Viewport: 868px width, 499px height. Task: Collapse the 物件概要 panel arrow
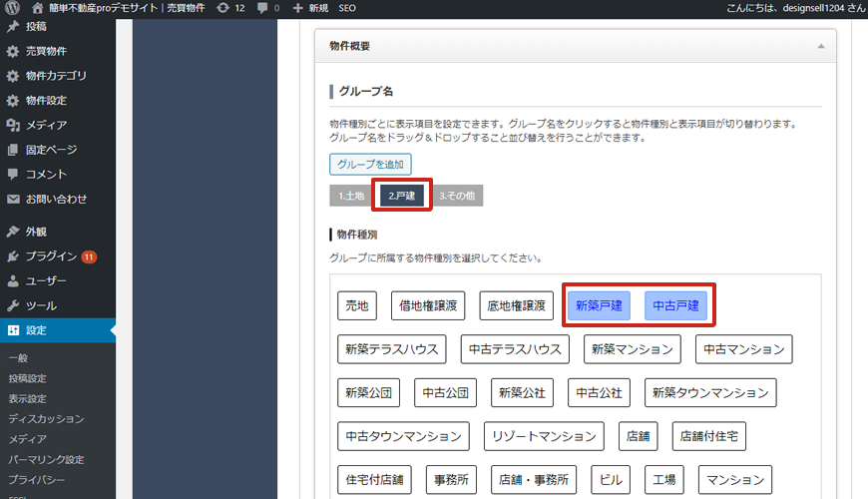(x=820, y=46)
